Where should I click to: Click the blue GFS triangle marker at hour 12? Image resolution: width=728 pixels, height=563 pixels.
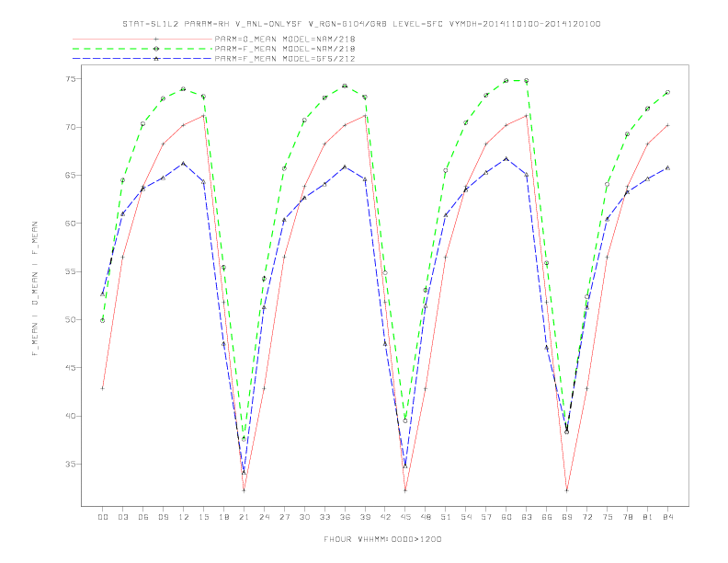(x=184, y=164)
